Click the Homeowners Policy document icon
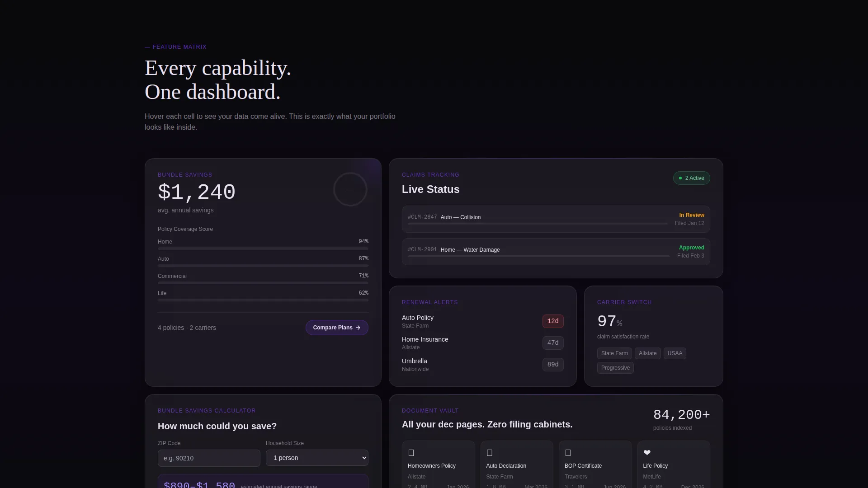The width and height of the screenshot is (868, 488). 411,453
